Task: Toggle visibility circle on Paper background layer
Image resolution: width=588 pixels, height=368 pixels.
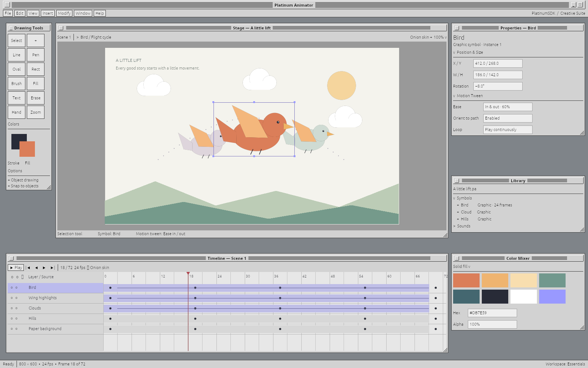Action: click(x=12, y=329)
